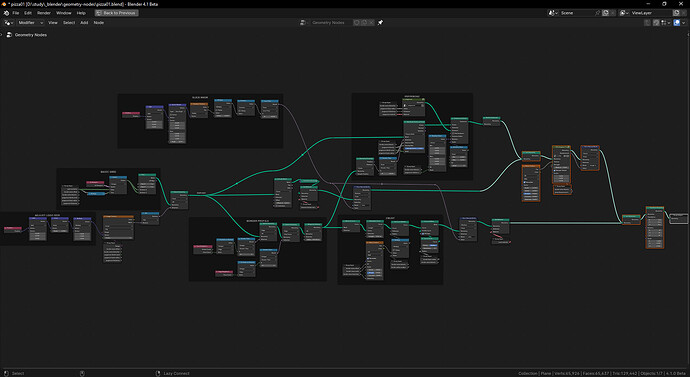
Task: Open the Node menu in the header
Action: [x=99, y=23]
